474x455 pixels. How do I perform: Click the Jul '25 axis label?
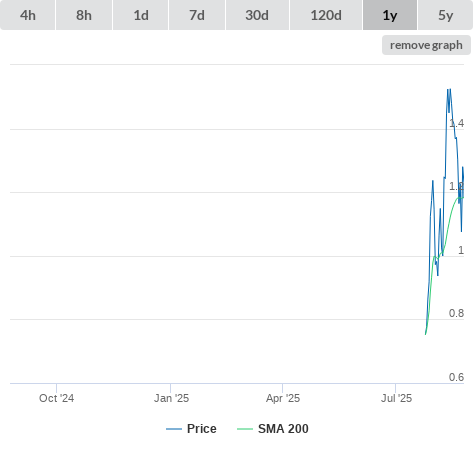(396, 398)
